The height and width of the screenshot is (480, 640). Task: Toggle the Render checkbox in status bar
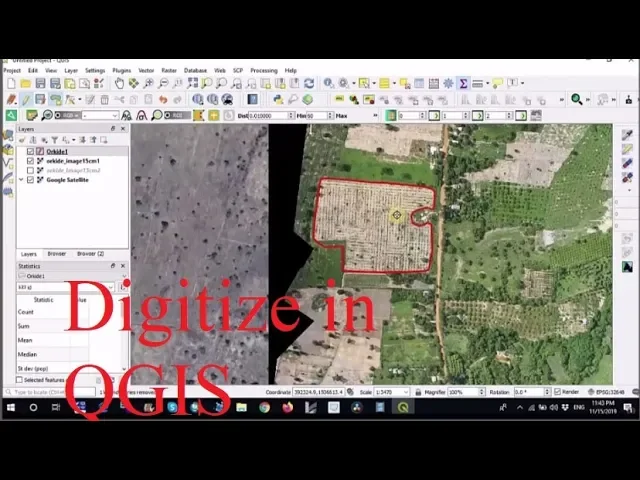(x=558, y=392)
